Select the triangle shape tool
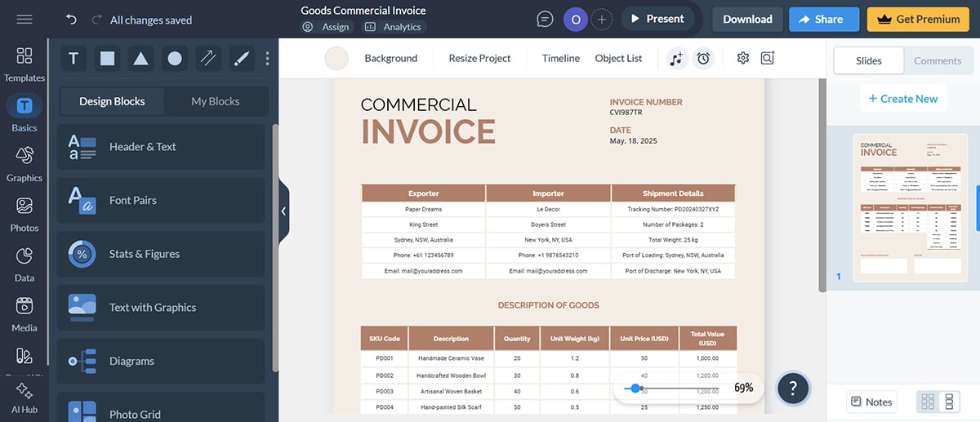 (x=140, y=58)
